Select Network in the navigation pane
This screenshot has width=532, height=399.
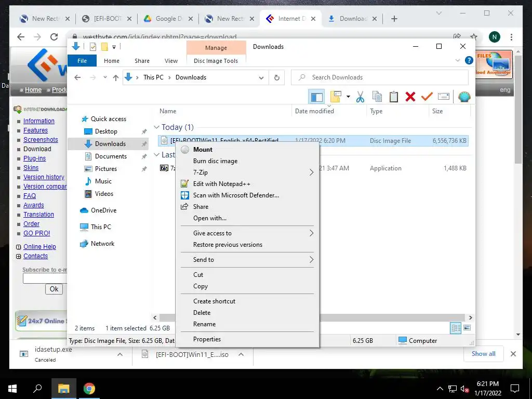pos(102,244)
